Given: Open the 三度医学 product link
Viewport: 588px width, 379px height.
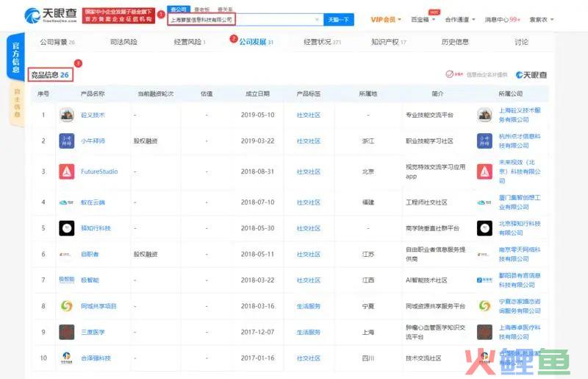Looking at the screenshot, I should point(93,332).
